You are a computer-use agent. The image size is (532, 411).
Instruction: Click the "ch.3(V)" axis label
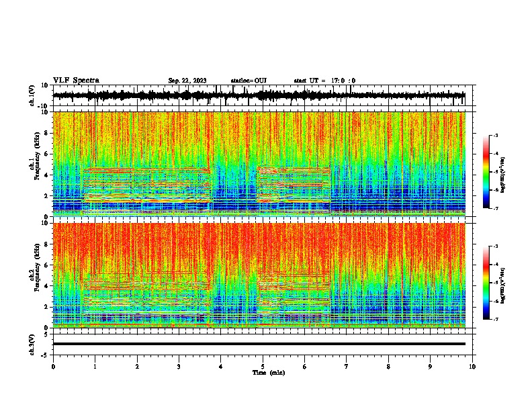point(32,345)
